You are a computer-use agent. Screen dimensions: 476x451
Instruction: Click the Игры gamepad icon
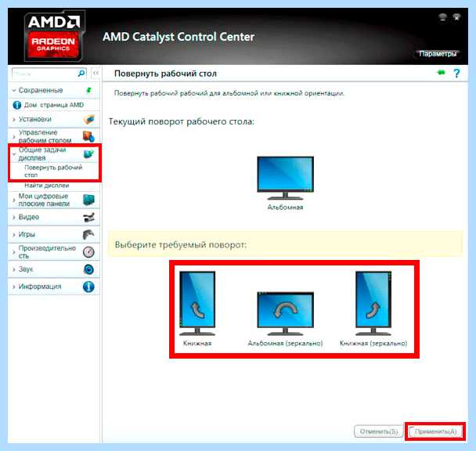[x=88, y=234]
